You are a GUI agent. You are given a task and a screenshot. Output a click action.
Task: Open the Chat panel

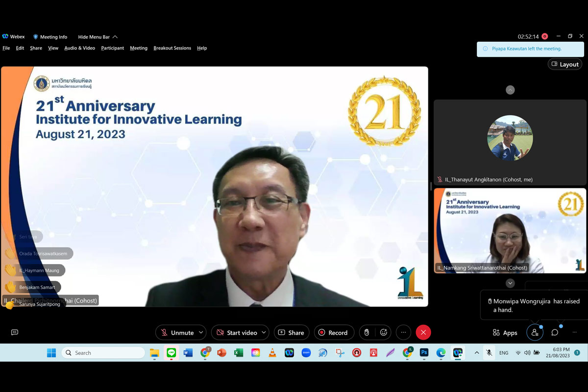coord(555,333)
